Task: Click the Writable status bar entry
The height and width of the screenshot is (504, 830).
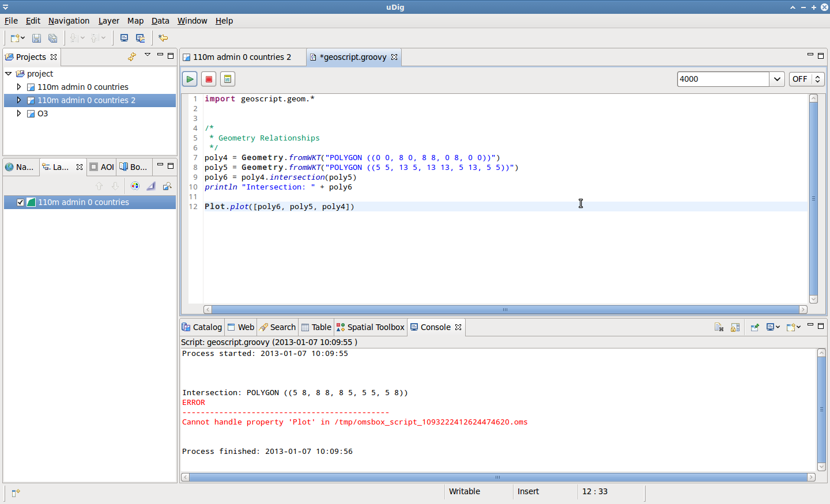Action: [465, 491]
